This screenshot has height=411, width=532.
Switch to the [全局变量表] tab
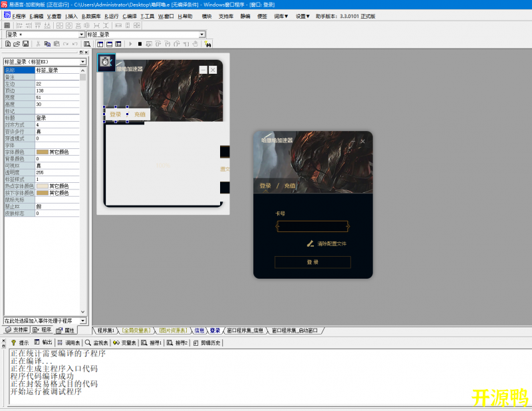tap(136, 331)
